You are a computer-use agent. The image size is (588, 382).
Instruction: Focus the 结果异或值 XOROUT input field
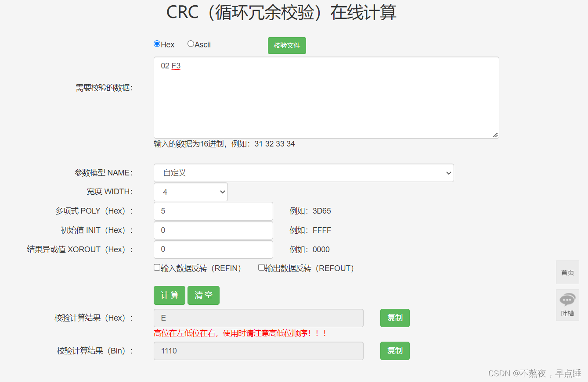213,250
